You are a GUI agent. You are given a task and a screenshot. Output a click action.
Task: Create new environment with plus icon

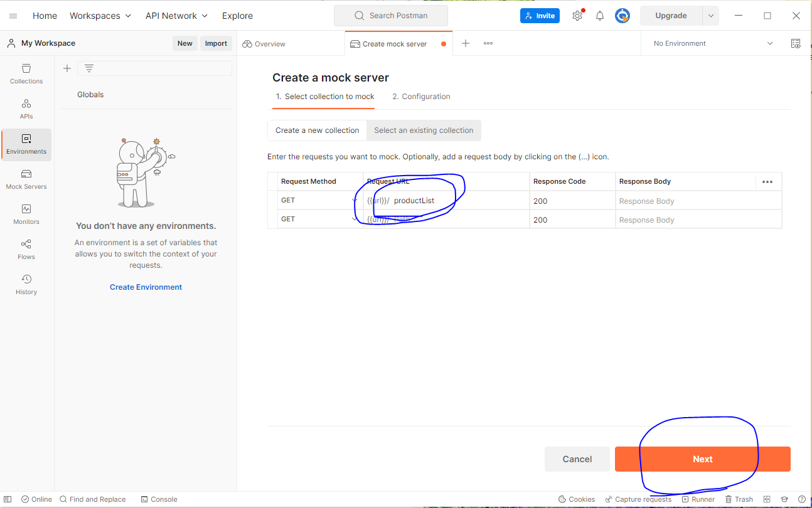pos(67,68)
